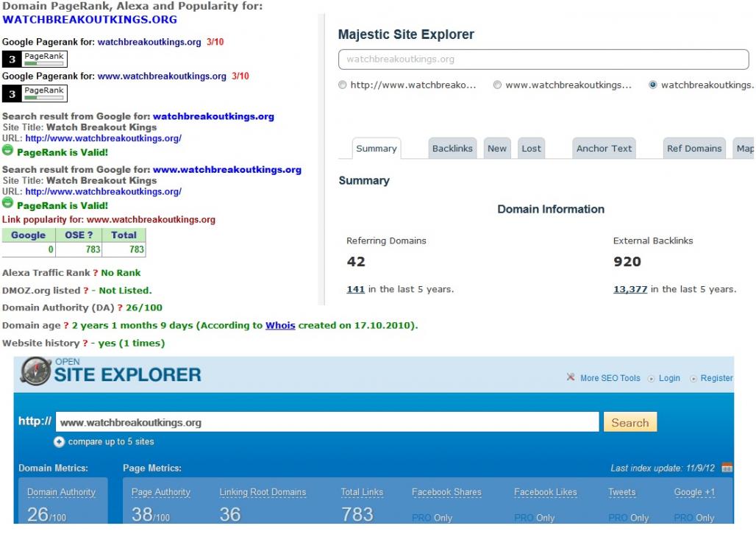Go to the Anchor Text tab
Image resolution: width=756 pixels, height=534 pixels.
[604, 149]
